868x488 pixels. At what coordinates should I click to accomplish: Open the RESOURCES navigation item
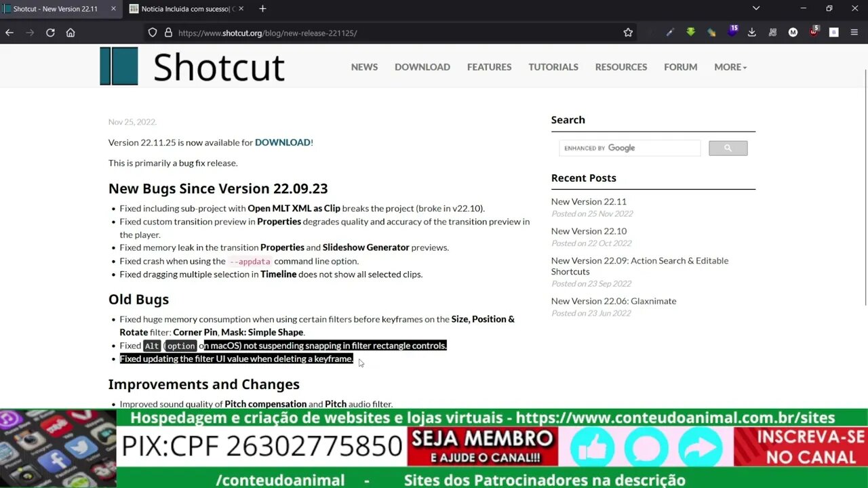pyautogui.click(x=621, y=67)
